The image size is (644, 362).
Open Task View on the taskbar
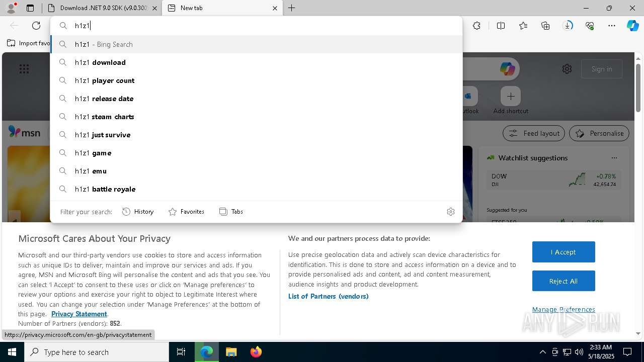click(x=181, y=352)
